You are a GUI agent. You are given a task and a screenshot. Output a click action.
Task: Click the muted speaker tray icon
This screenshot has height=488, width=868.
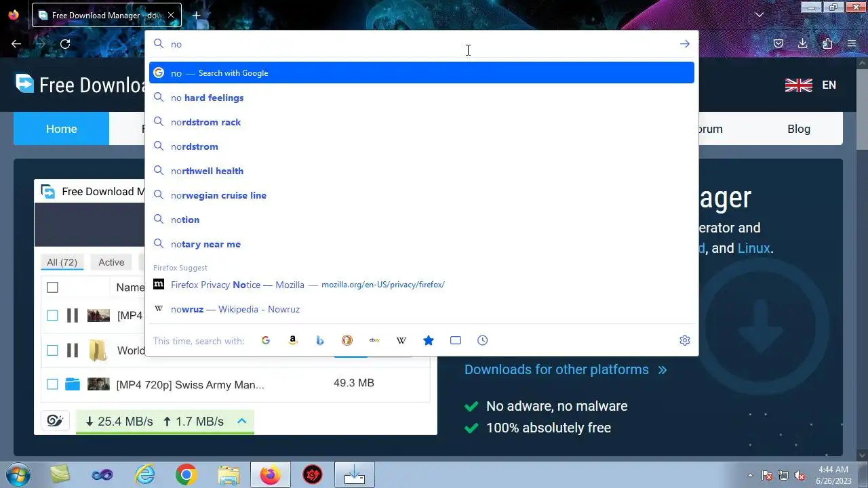[x=800, y=475]
